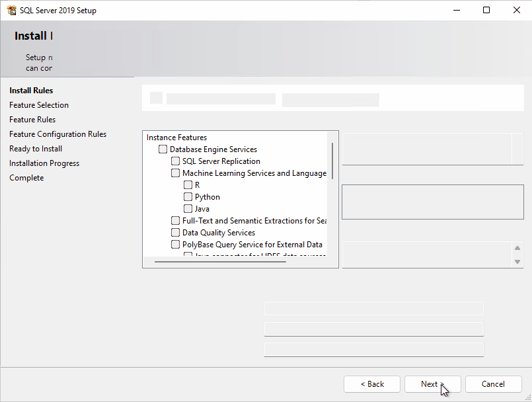The image size is (532, 402).
Task: Minimize the Setup window
Action: coord(457,10)
